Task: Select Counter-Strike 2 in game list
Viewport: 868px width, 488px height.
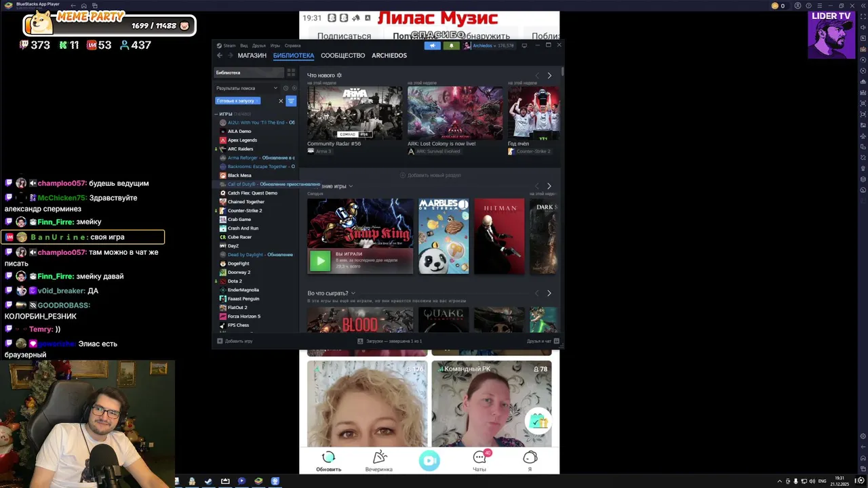Action: (244, 211)
